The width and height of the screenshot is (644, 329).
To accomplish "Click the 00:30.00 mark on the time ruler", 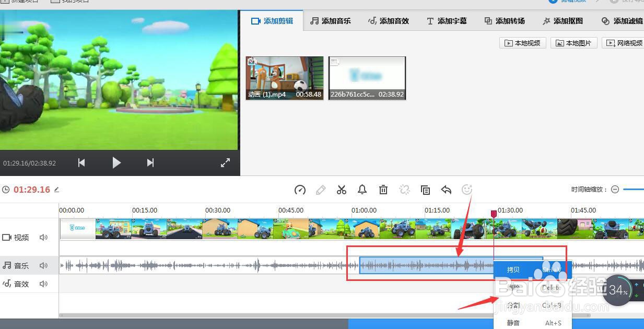I will click(x=218, y=210).
